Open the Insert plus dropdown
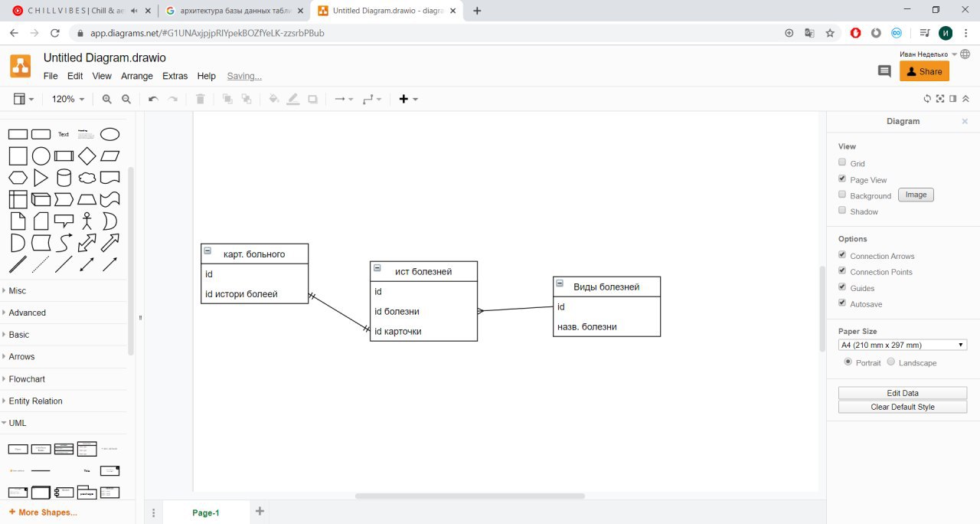Image resolution: width=980 pixels, height=524 pixels. pyautogui.click(x=409, y=99)
